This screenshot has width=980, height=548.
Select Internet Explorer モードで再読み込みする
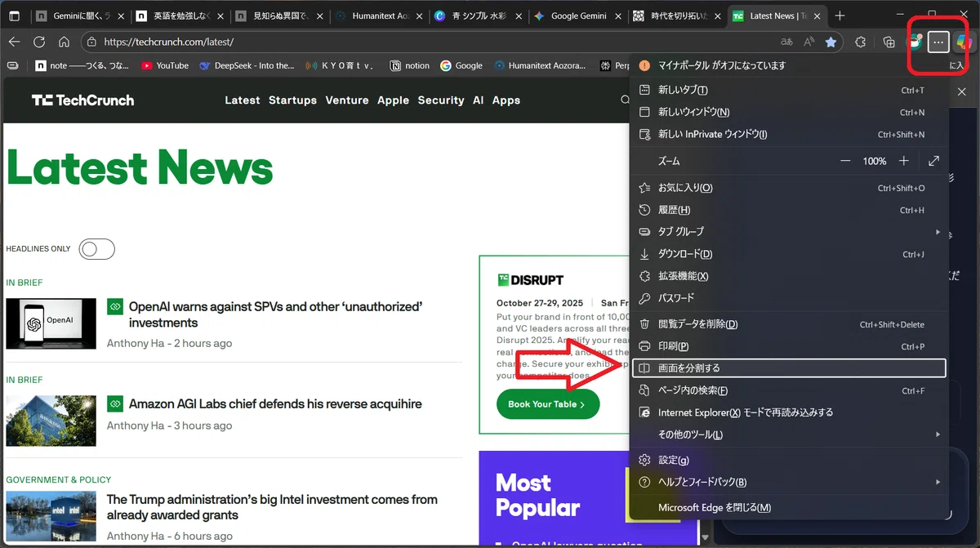[789, 412]
